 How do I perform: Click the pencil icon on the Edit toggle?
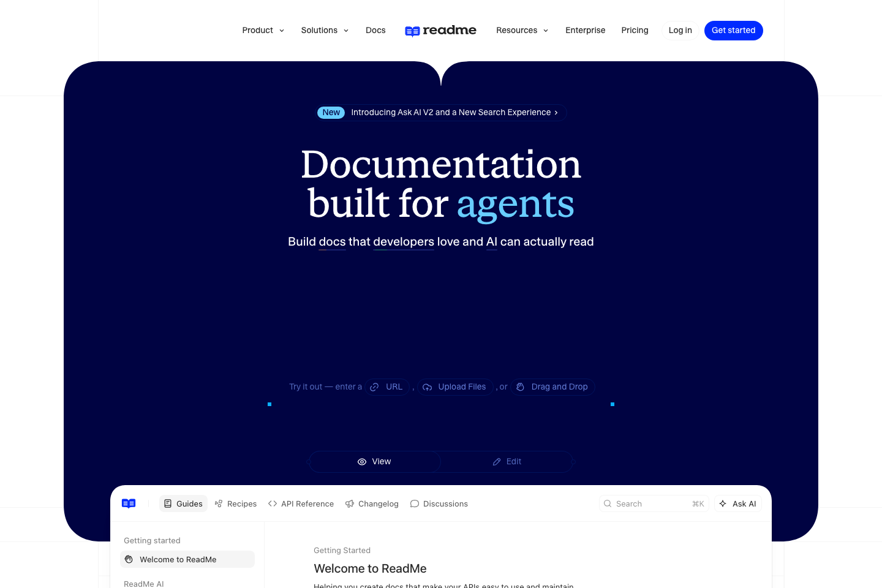[x=497, y=462]
